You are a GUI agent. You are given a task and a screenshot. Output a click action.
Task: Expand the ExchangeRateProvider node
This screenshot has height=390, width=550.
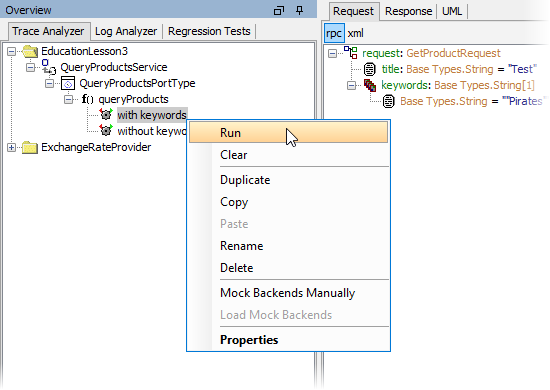[x=11, y=147]
